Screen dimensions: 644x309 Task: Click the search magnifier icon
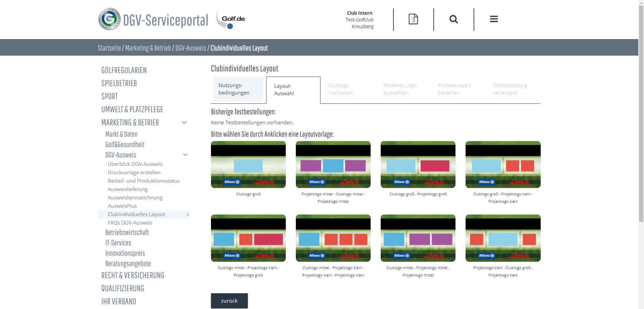pos(453,19)
